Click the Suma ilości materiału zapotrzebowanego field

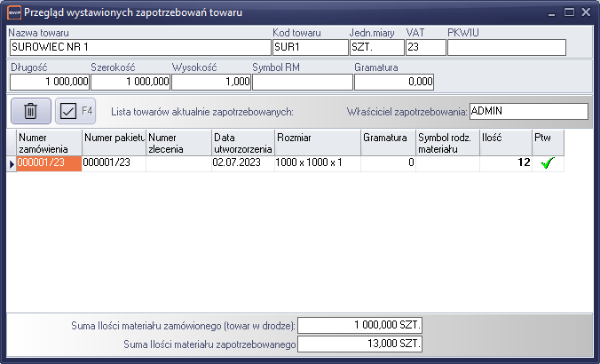pyautogui.click(x=360, y=344)
